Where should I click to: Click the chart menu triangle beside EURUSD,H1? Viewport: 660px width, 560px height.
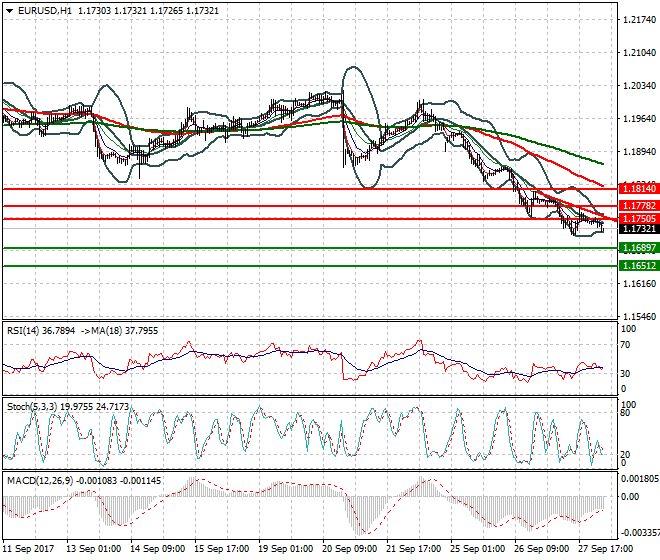(x=9, y=11)
